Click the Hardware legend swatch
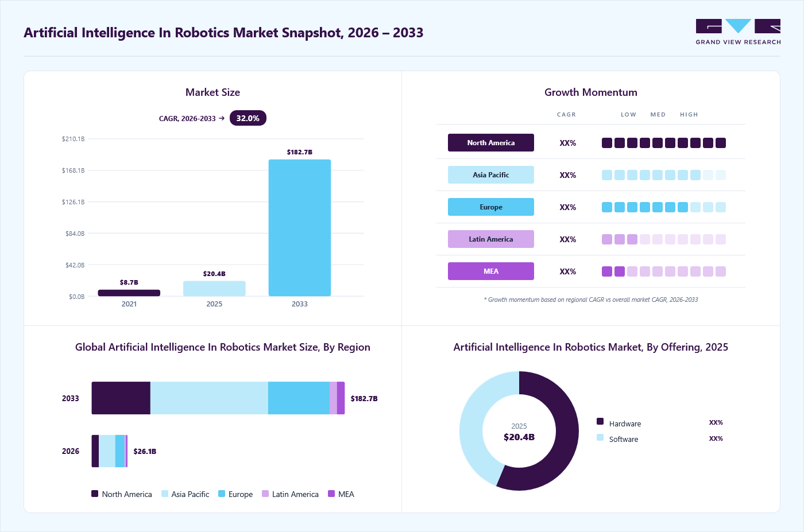The image size is (804, 532). [600, 421]
